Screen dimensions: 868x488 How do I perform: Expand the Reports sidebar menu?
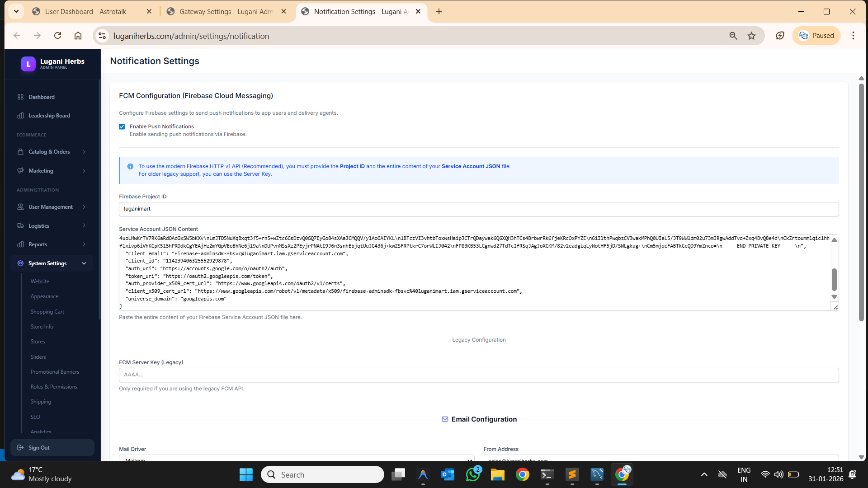tap(84, 244)
